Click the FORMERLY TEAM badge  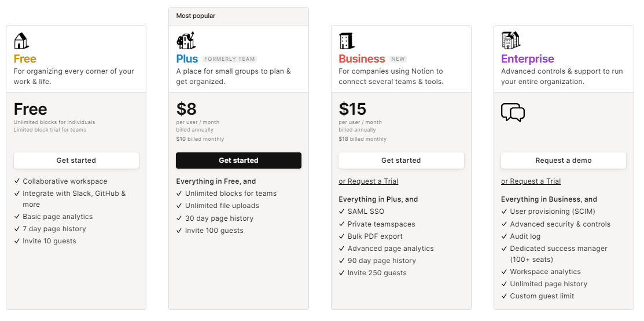tap(230, 59)
